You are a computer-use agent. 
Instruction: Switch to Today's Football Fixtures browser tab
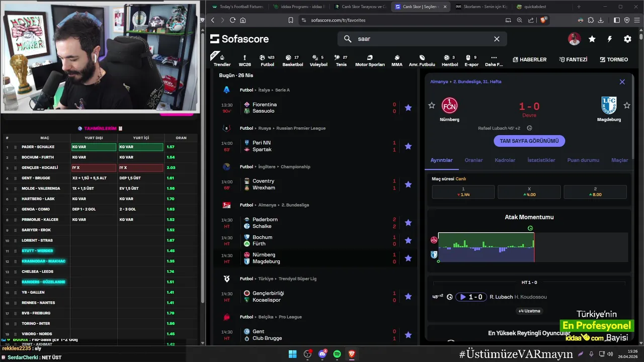pos(237,7)
